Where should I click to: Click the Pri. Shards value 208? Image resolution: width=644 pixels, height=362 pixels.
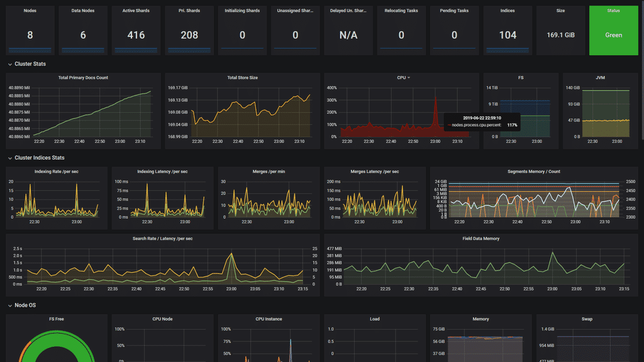pyautogui.click(x=189, y=35)
